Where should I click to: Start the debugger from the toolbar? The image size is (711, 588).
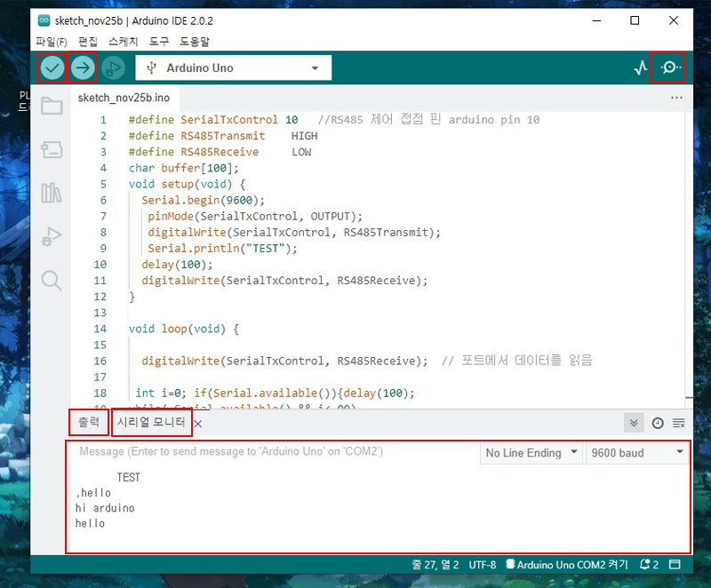click(113, 68)
